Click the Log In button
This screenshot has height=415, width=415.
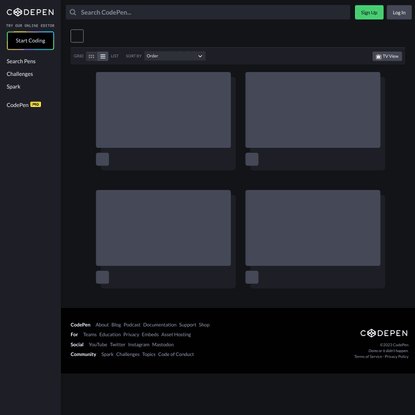[x=399, y=12]
